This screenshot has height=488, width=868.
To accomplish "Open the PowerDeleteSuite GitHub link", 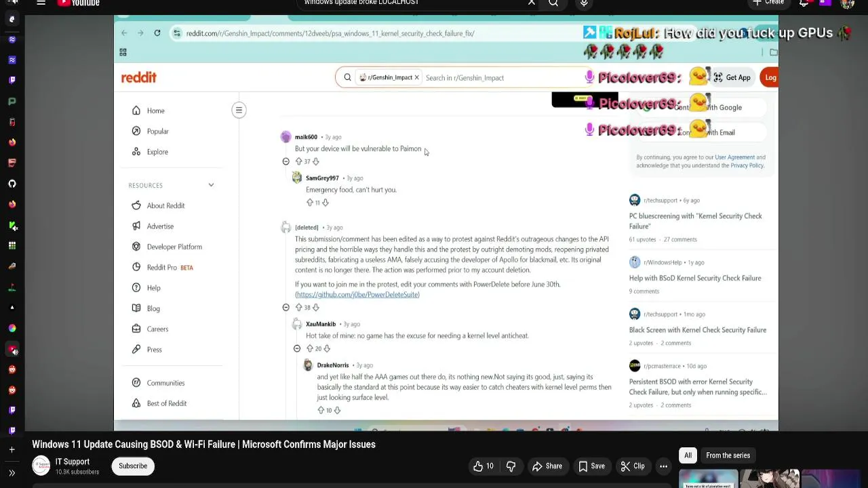I will [x=357, y=295].
